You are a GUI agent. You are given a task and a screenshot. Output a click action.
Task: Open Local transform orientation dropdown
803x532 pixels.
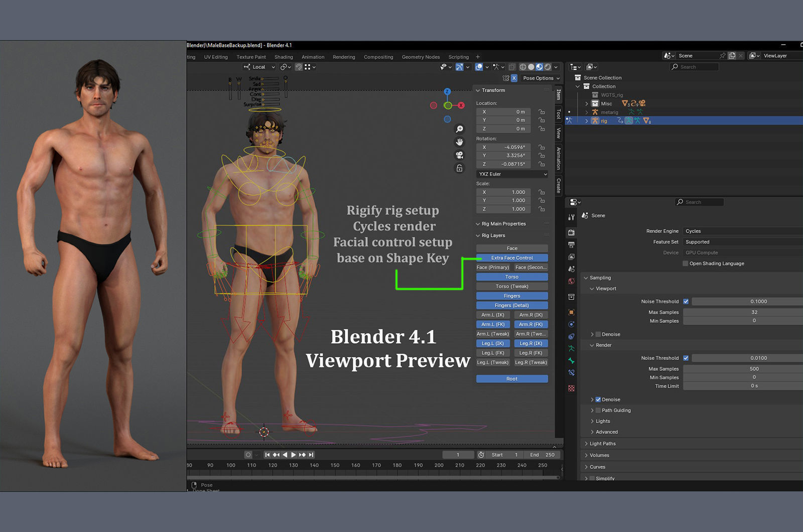[259, 67]
